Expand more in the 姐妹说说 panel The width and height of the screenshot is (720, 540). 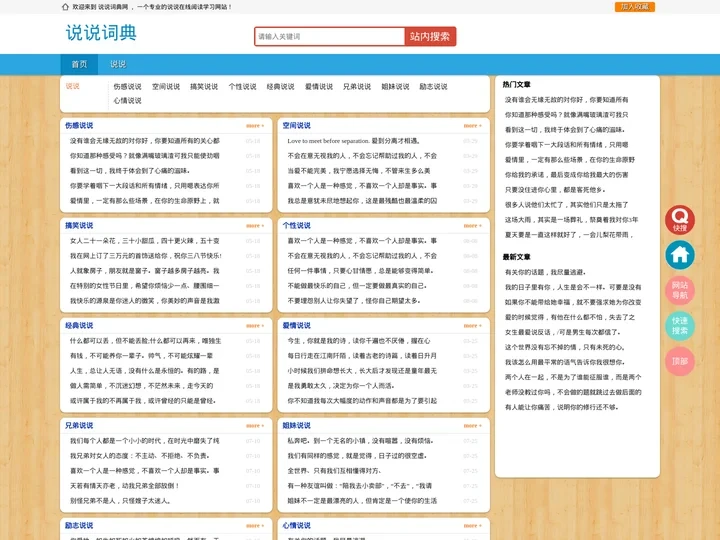[472, 426]
